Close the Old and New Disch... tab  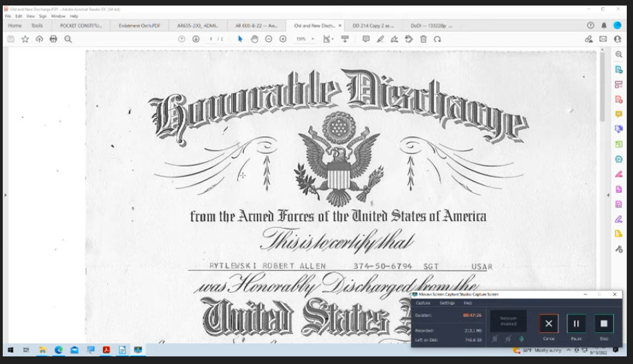(339, 26)
